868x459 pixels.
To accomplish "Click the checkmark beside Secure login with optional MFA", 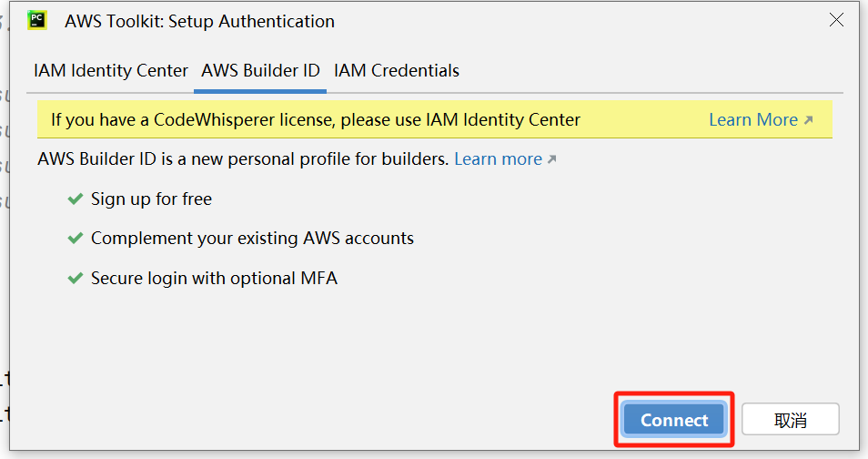I will click(76, 279).
